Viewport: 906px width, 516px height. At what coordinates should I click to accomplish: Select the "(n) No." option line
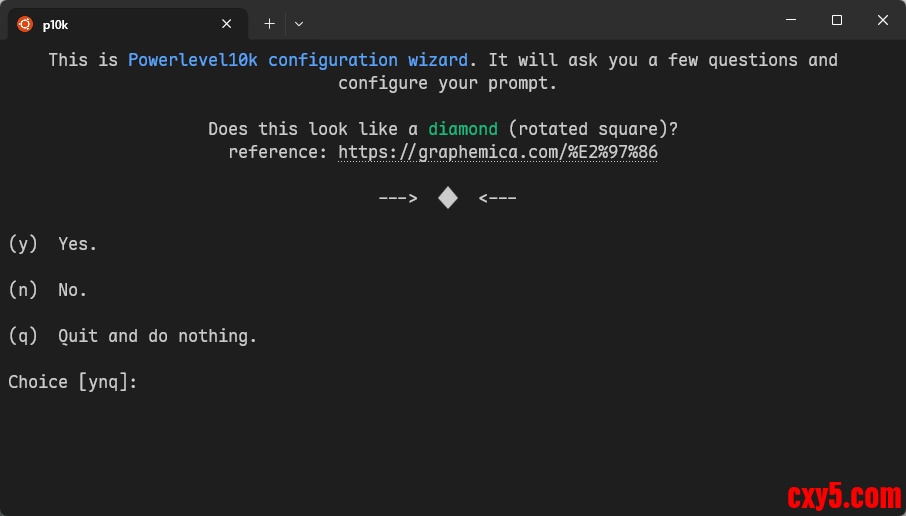coord(48,290)
